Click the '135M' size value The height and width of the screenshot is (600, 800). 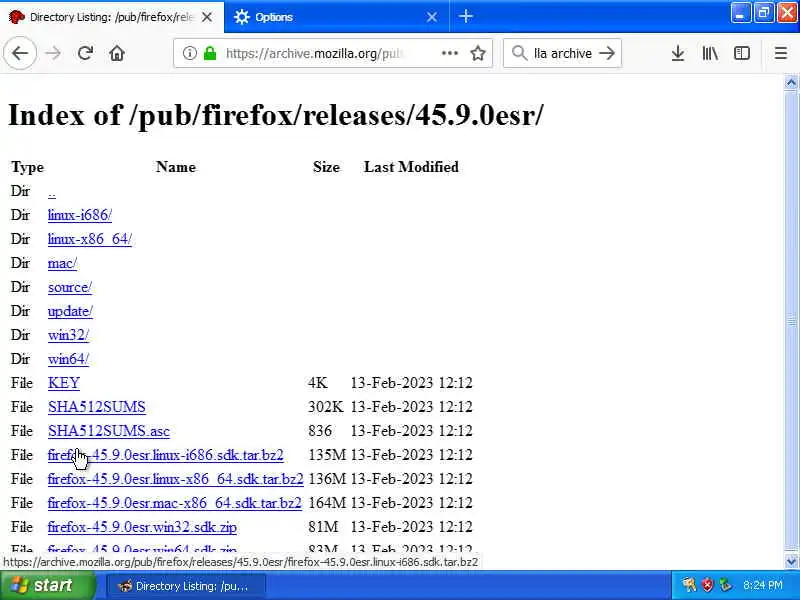(327, 455)
